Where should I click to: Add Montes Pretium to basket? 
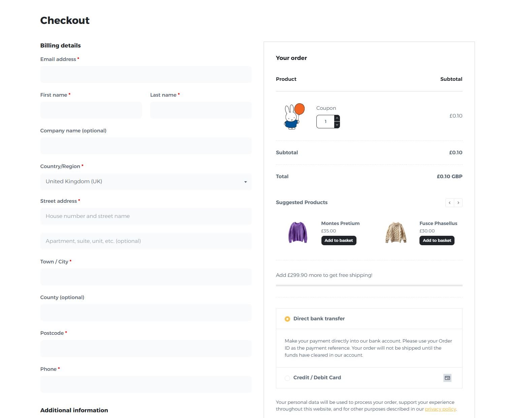(x=339, y=240)
